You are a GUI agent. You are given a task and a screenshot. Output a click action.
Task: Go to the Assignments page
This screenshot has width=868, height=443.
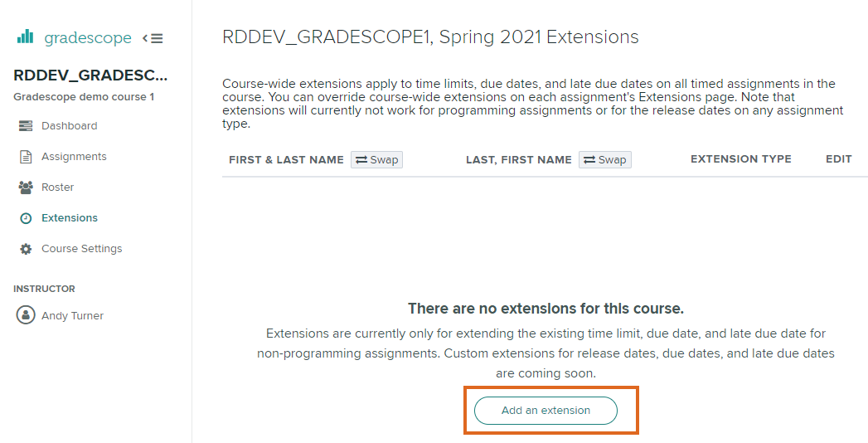point(74,157)
